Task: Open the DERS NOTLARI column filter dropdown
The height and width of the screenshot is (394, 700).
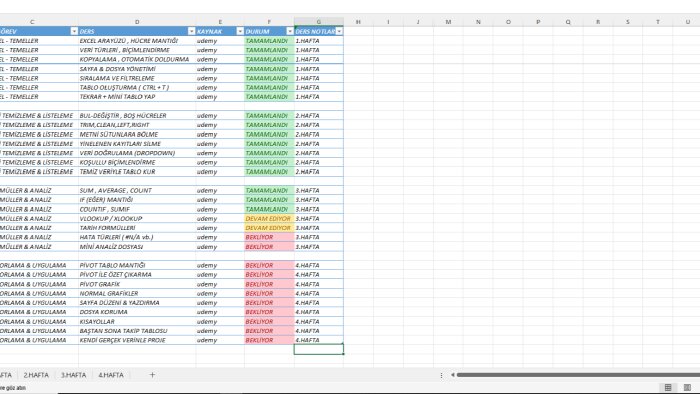Action: tap(339, 31)
